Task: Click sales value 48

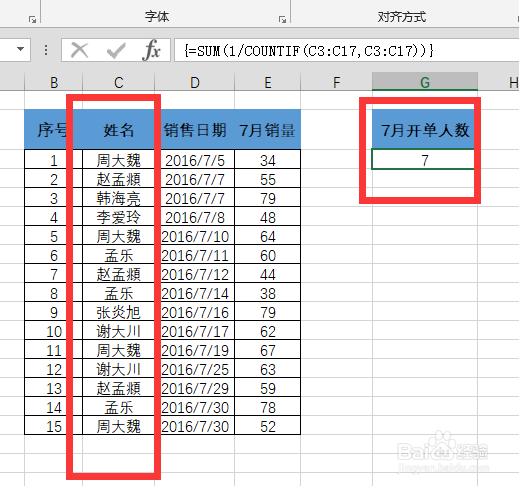Action: (x=268, y=217)
